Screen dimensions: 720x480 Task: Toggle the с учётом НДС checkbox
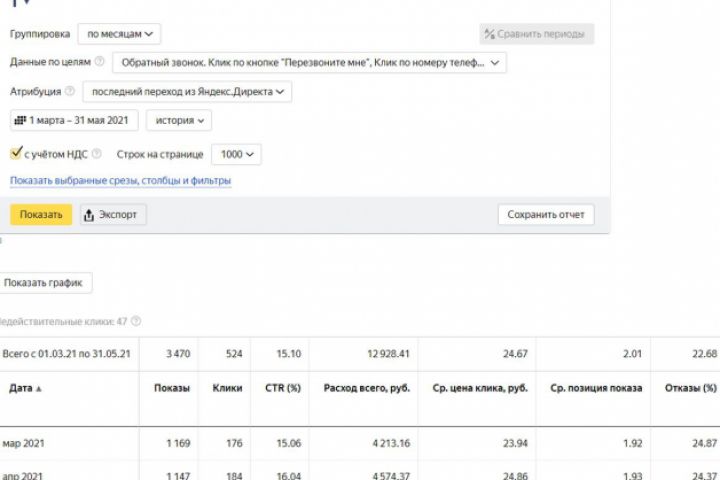click(x=15, y=154)
